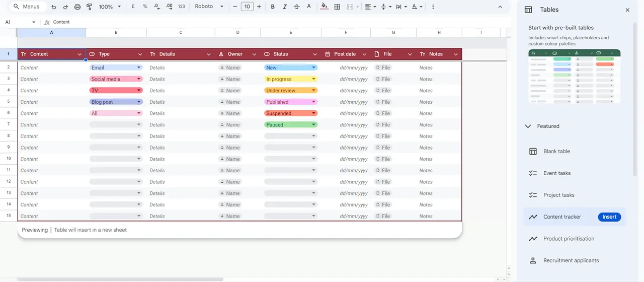Open the Type column header dropdown

click(140, 54)
